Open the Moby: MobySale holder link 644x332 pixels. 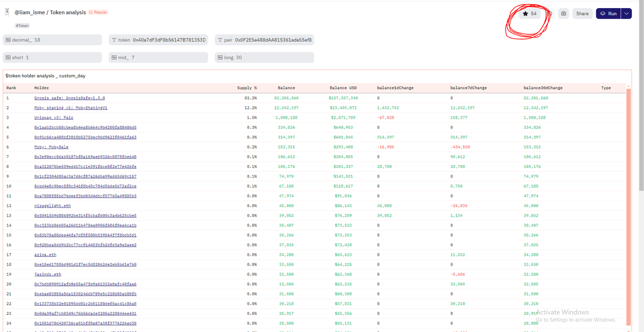[51, 147]
